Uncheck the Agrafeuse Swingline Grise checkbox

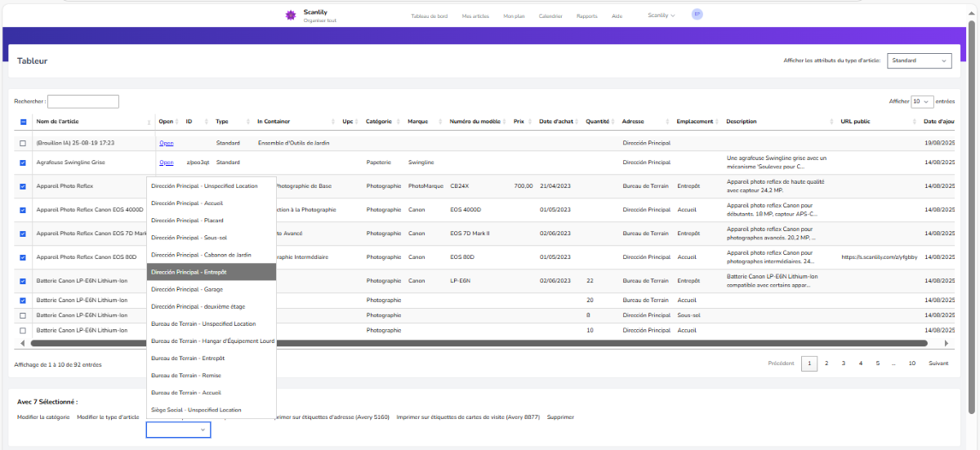[23, 163]
